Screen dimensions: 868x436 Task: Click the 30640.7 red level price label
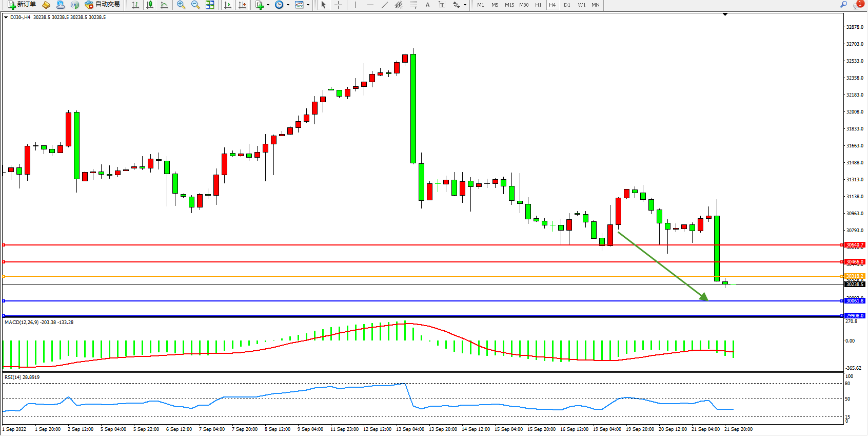pyautogui.click(x=855, y=245)
